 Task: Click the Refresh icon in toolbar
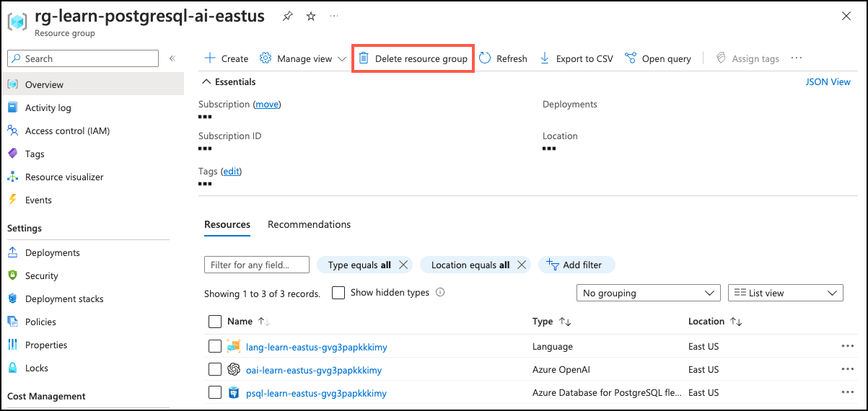[x=486, y=58]
